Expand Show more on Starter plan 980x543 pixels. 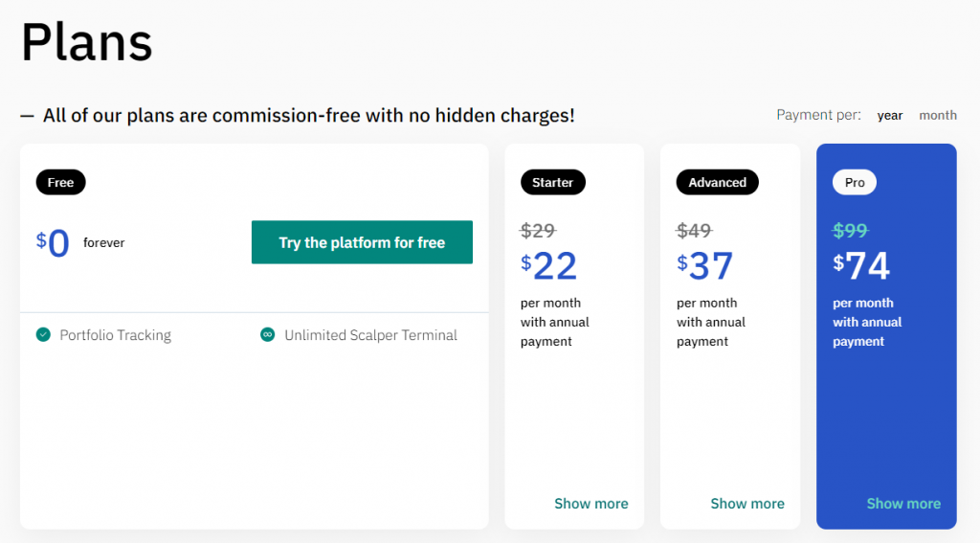click(591, 504)
